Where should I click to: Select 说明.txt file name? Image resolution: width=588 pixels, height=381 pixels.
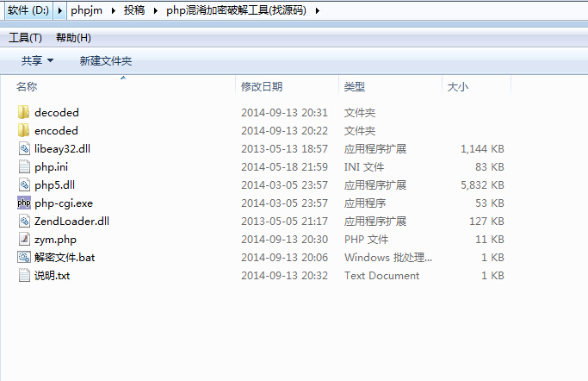pyautogui.click(x=53, y=275)
